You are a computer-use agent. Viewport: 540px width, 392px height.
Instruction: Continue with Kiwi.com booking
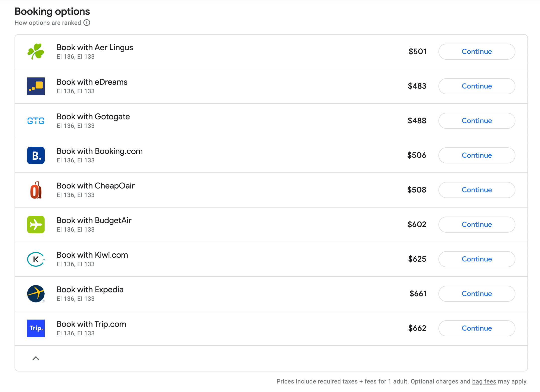(x=477, y=259)
